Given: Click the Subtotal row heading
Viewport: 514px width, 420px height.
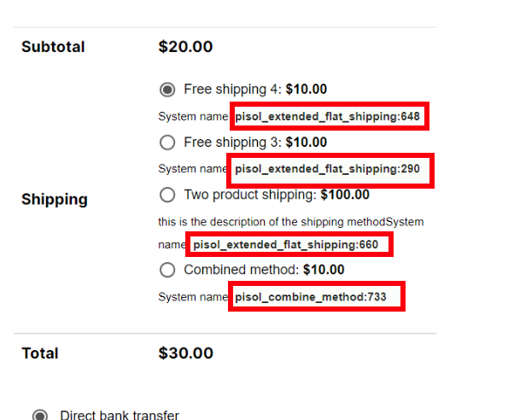Looking at the screenshot, I should 53,47.
